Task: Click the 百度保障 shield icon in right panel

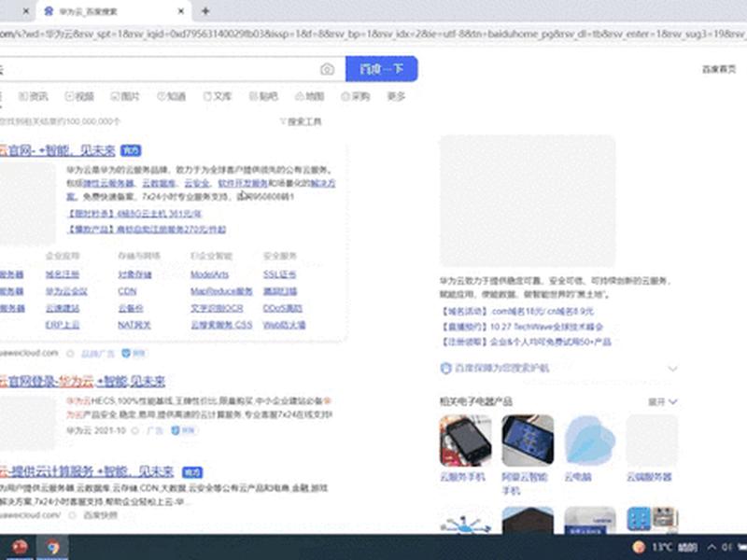Action: 445,368
